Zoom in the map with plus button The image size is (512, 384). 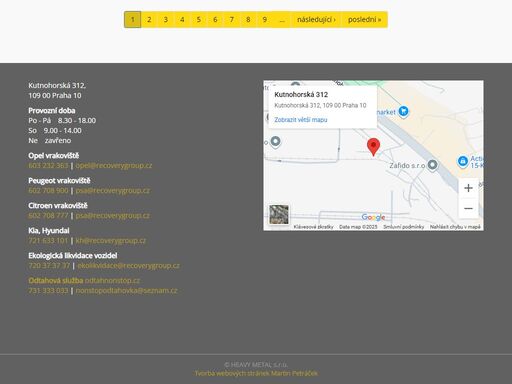468,188
